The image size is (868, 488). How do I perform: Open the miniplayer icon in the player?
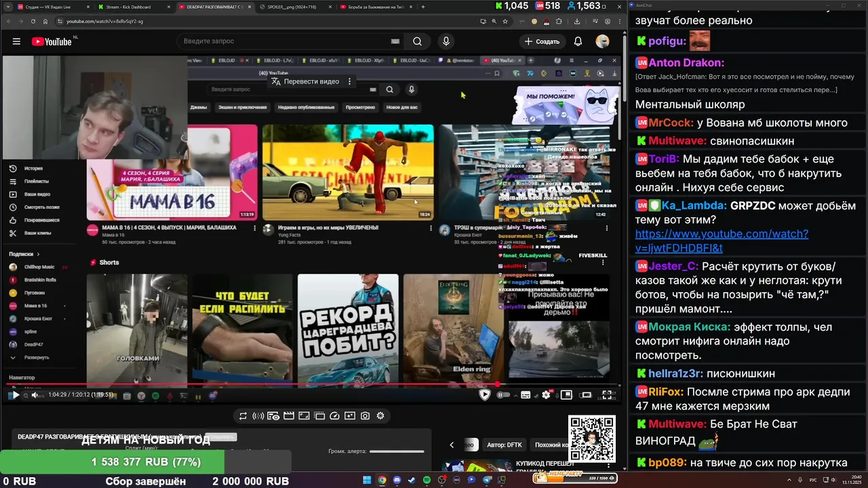click(x=566, y=394)
